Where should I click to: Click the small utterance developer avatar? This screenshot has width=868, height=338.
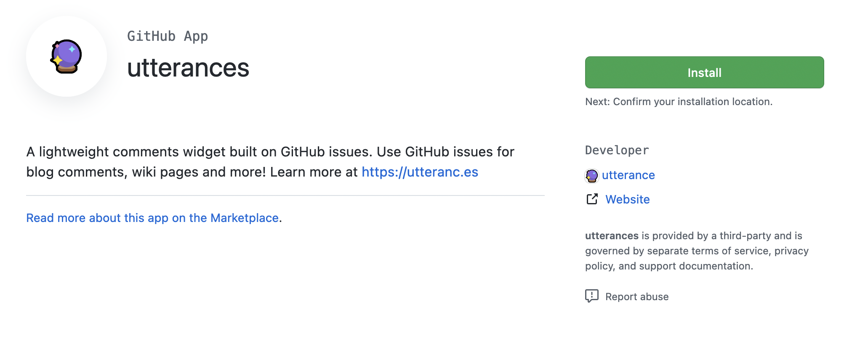[x=591, y=175]
